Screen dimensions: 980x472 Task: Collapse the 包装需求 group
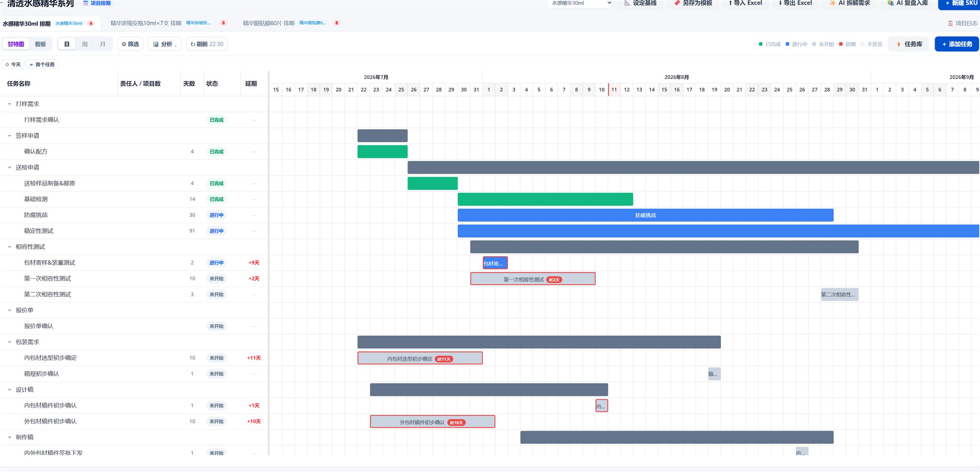(x=9, y=342)
